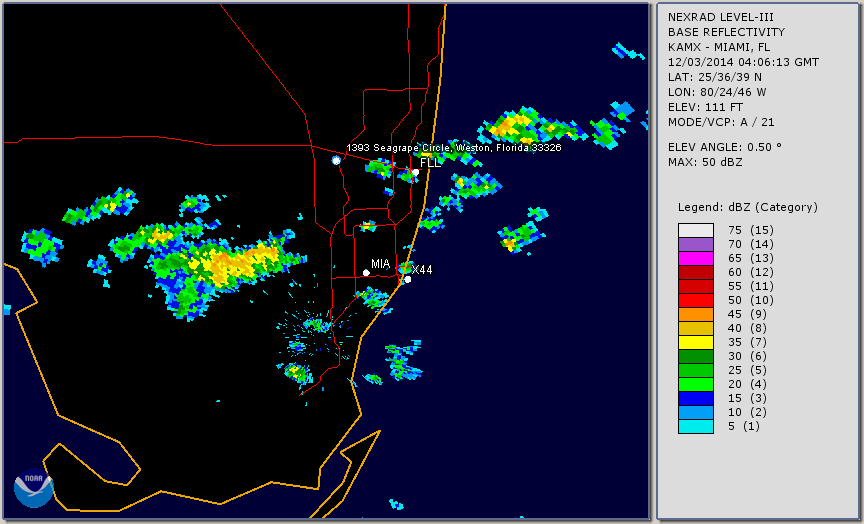This screenshot has height=524, width=864.
Task: Pick the 75 dBZ white legend swatch
Action: (x=695, y=230)
